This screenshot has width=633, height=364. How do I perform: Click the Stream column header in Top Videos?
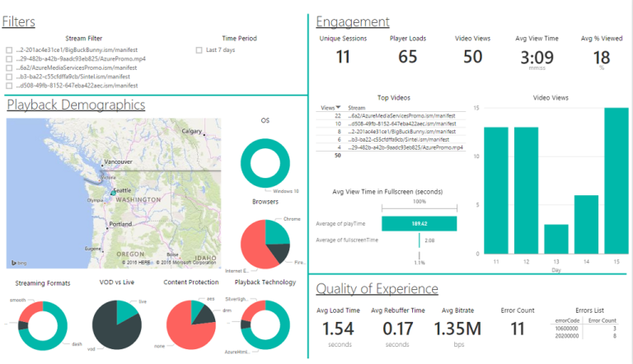click(357, 108)
